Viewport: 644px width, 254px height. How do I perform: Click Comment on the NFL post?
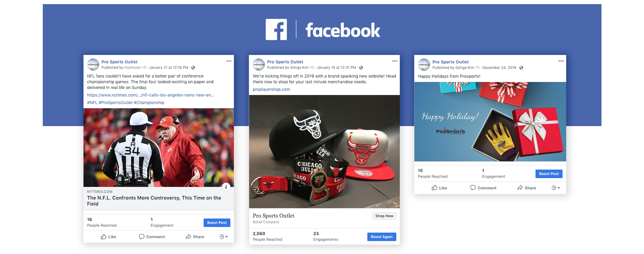152,236
